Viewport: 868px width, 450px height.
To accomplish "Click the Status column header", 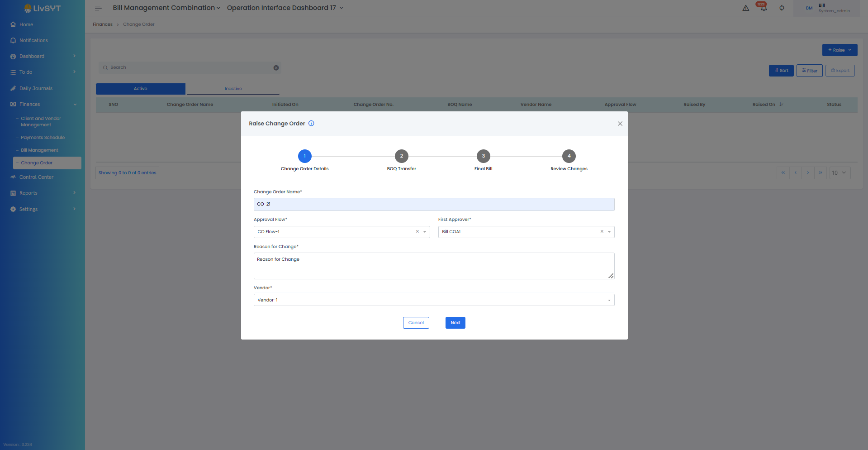I will [x=834, y=105].
